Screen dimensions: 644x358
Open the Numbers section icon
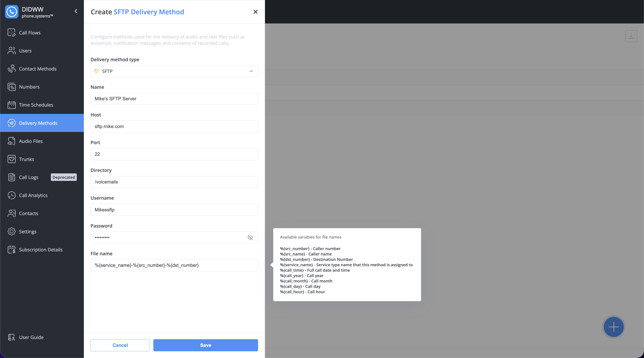[x=12, y=87]
